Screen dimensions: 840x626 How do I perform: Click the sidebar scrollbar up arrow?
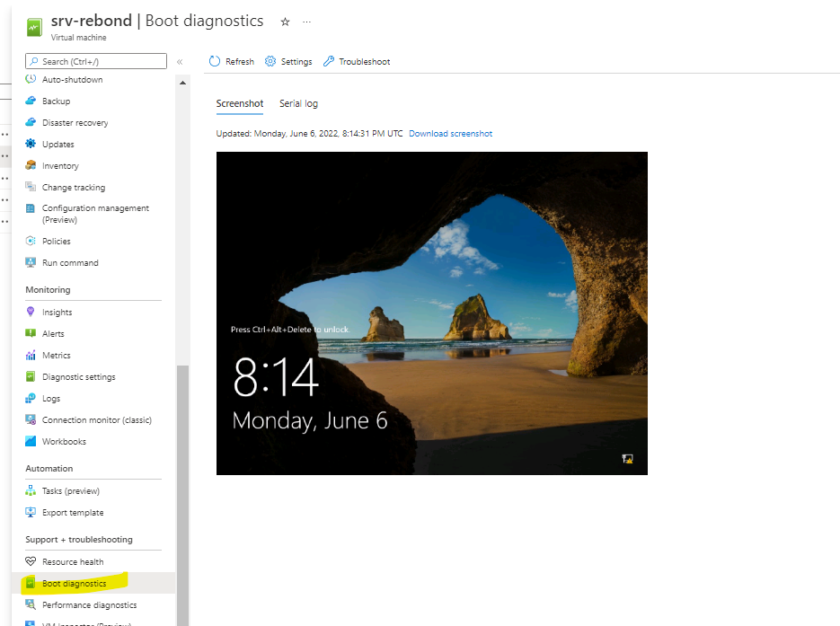click(x=182, y=83)
